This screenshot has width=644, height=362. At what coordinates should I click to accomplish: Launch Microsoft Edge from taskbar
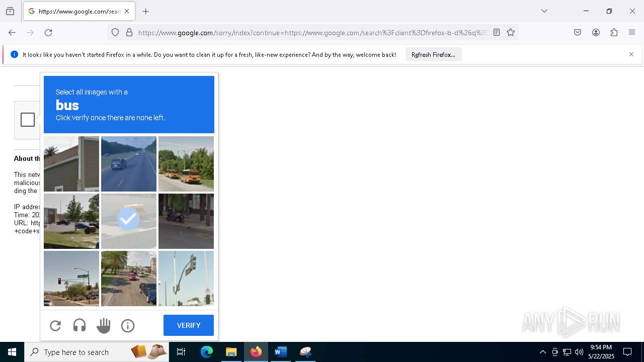207,352
